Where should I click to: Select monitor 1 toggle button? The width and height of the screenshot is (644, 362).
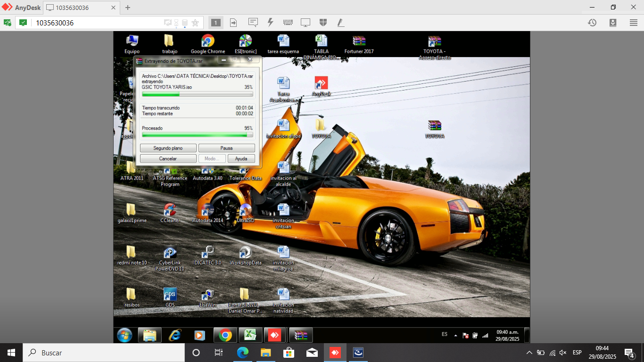point(215,22)
